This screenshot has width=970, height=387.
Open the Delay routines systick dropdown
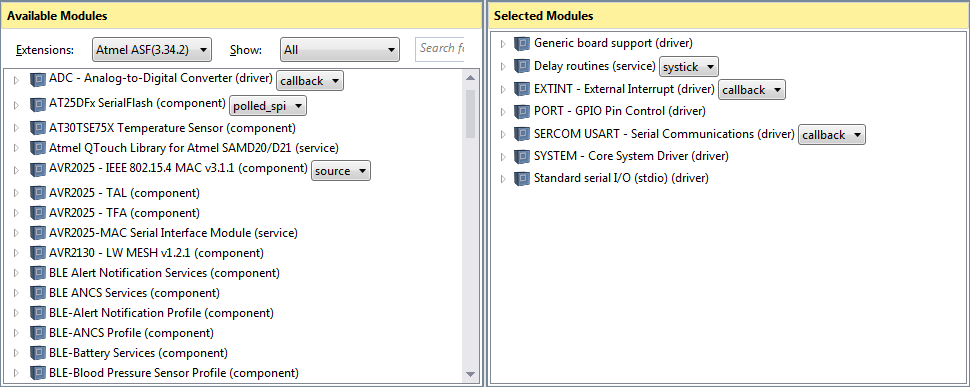[x=689, y=66]
